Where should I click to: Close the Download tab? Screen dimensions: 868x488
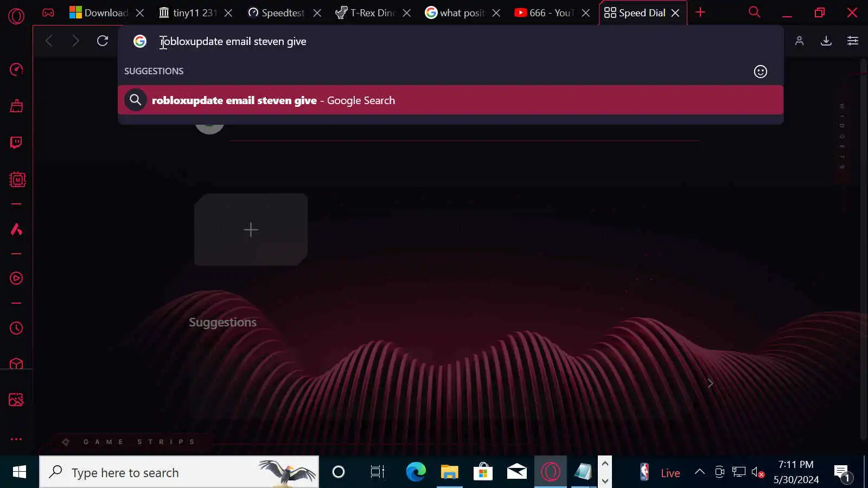tap(139, 12)
